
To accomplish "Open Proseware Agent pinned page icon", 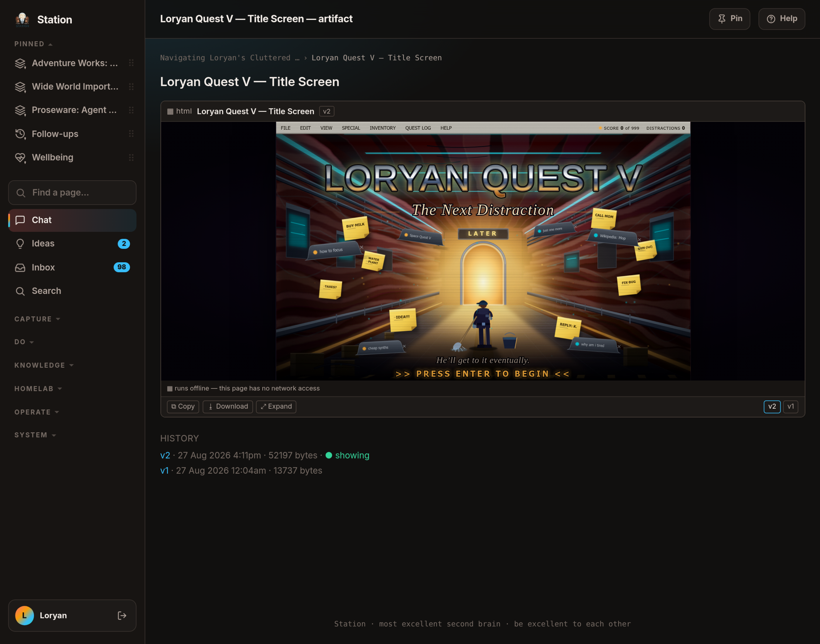I will pos(20,110).
